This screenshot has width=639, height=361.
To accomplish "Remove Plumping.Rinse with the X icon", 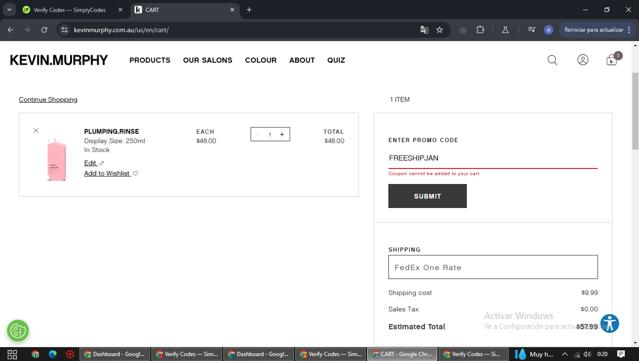I will coord(36,130).
